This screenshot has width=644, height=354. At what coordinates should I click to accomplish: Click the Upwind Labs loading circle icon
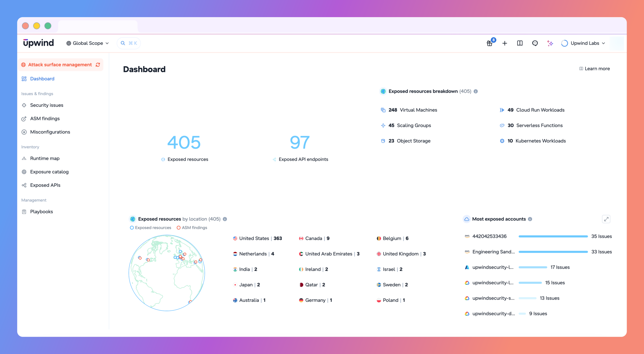click(565, 43)
